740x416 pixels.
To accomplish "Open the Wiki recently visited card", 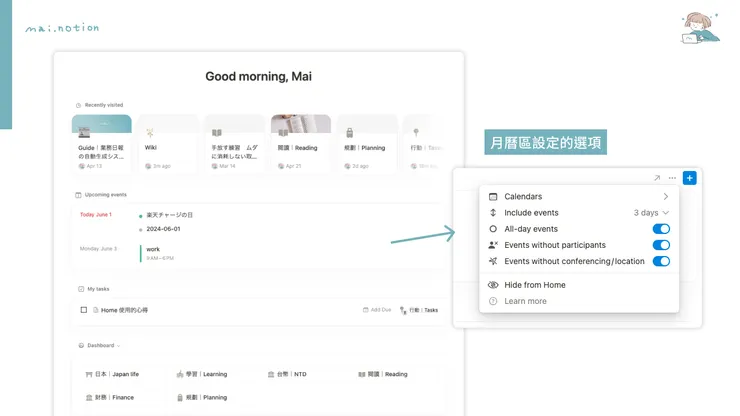I will [168, 144].
